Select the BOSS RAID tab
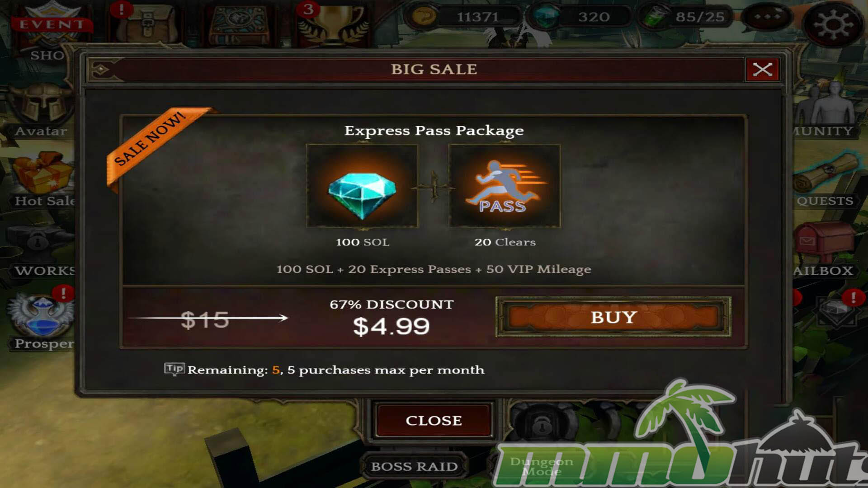The width and height of the screenshot is (868, 488). click(x=414, y=466)
